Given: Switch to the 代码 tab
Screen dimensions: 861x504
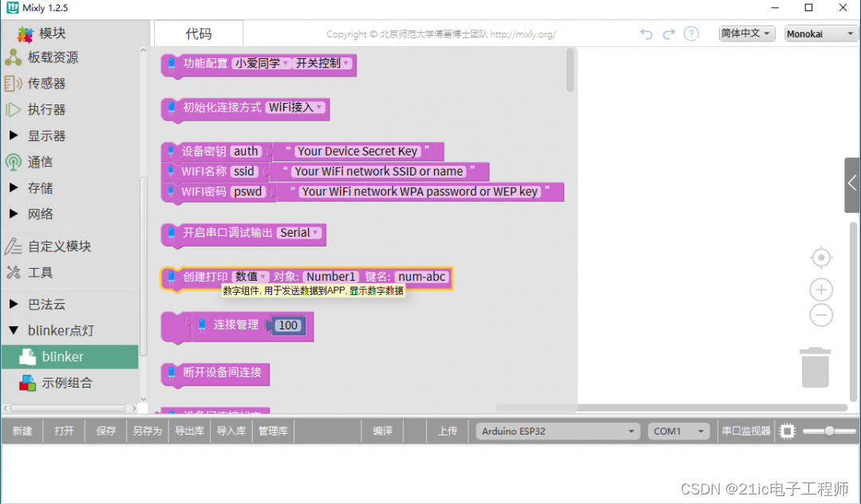Looking at the screenshot, I should pos(198,34).
